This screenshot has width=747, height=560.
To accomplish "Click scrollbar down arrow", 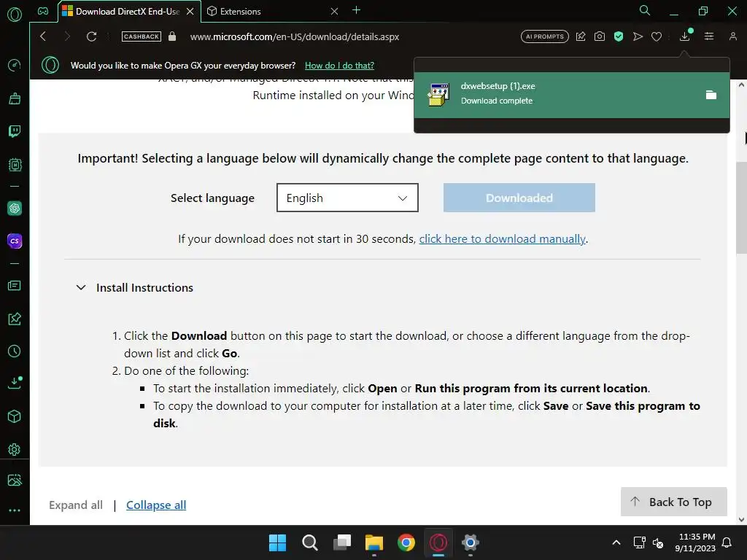I will tap(741, 519).
